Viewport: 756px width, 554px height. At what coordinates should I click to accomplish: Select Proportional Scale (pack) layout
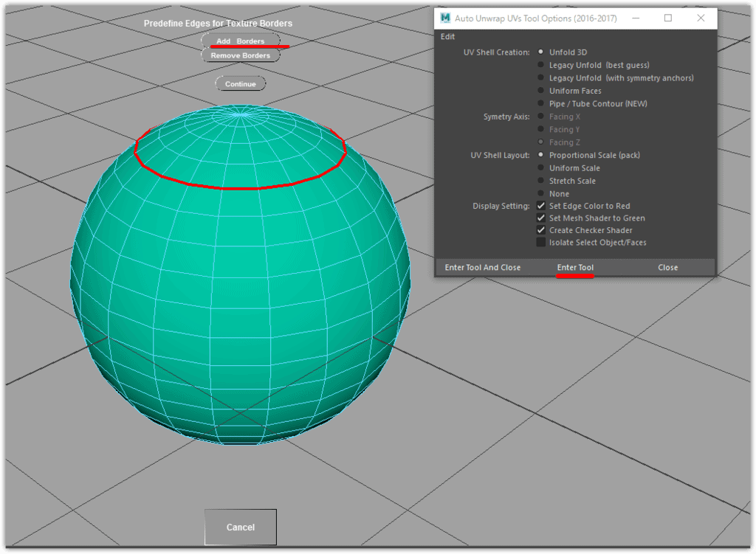(x=541, y=155)
